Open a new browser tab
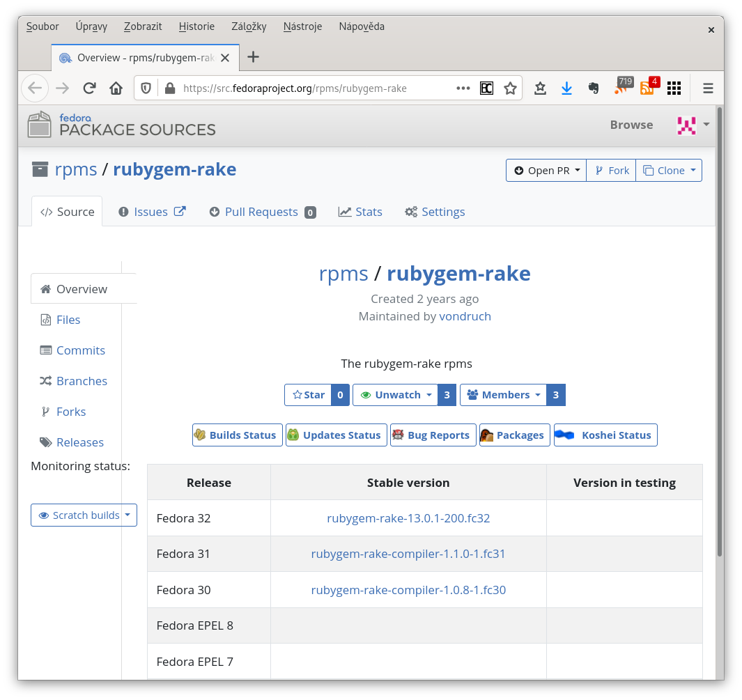742x700 pixels. pyautogui.click(x=253, y=57)
